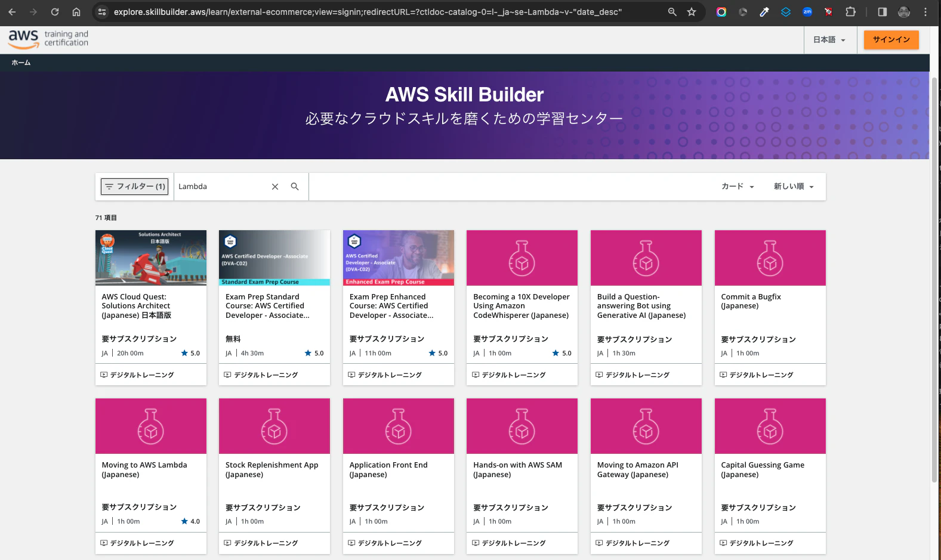This screenshot has height=560, width=941.
Task: Open Exam Prep Enhanced Course Developer Associate
Action: point(391,306)
